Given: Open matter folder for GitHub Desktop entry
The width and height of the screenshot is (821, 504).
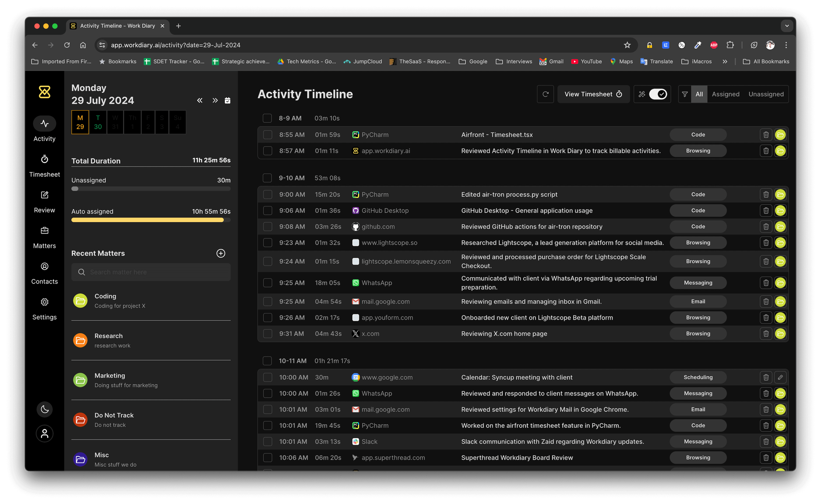Looking at the screenshot, I should point(780,211).
